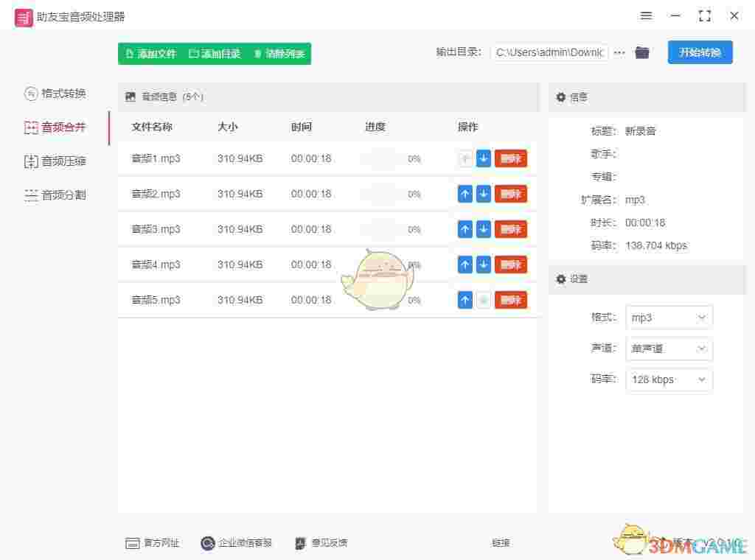Click the output directory path field
This screenshot has height=560, width=755.
point(549,52)
